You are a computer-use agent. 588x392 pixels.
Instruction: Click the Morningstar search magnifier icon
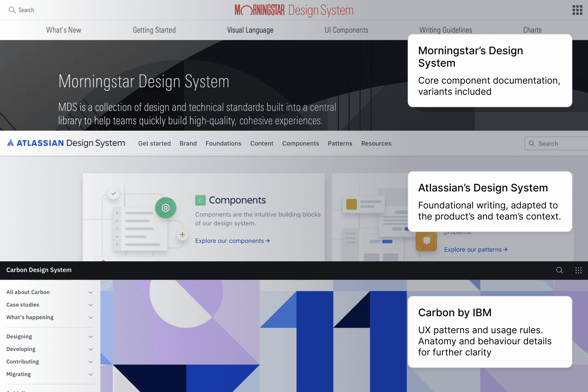tap(12, 10)
